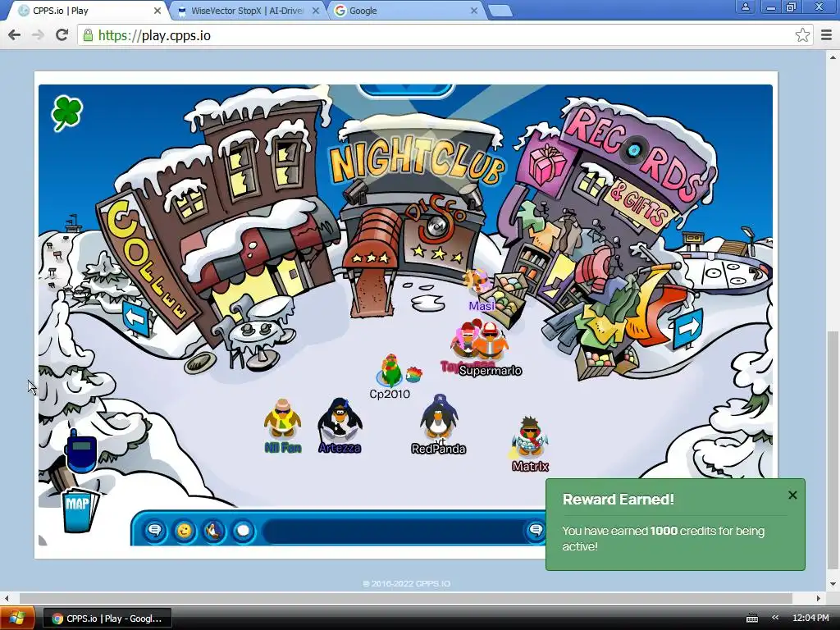
Task: Select the penguin named Matrix
Action: tap(529, 438)
